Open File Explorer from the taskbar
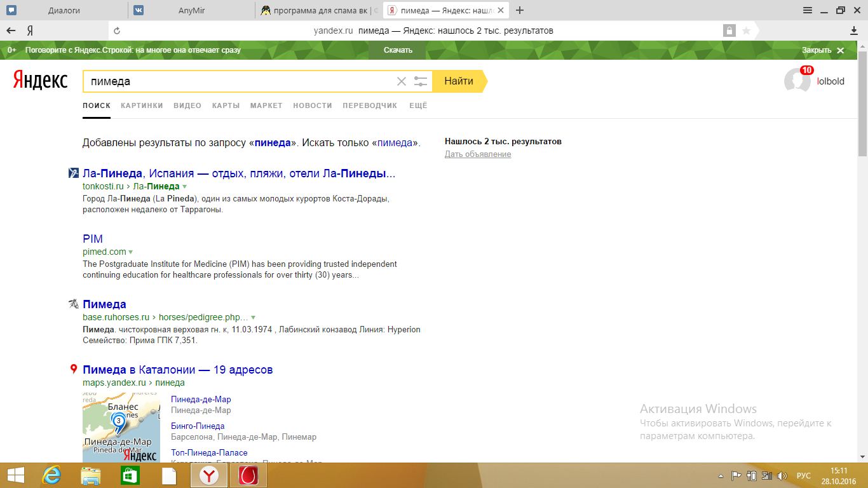The width and height of the screenshot is (868, 488). pyautogui.click(x=91, y=475)
